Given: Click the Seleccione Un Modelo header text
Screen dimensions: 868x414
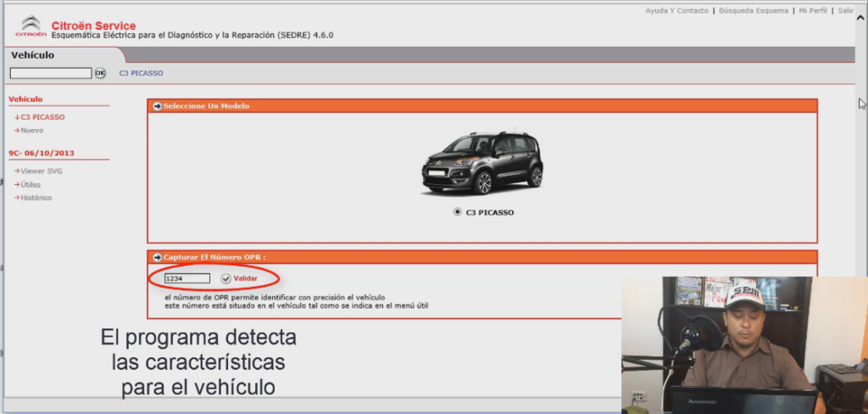Looking at the screenshot, I should 207,106.
